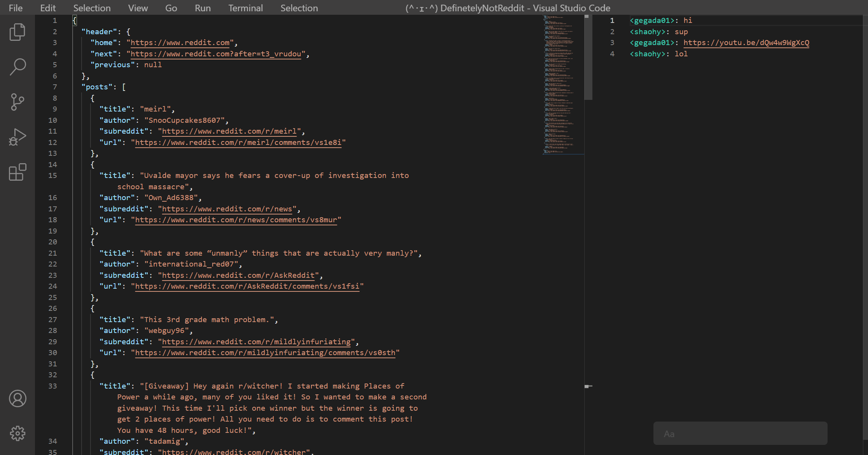Follow the AskReddit comments vs1fsi link
The width and height of the screenshot is (868, 455).
coord(247,286)
